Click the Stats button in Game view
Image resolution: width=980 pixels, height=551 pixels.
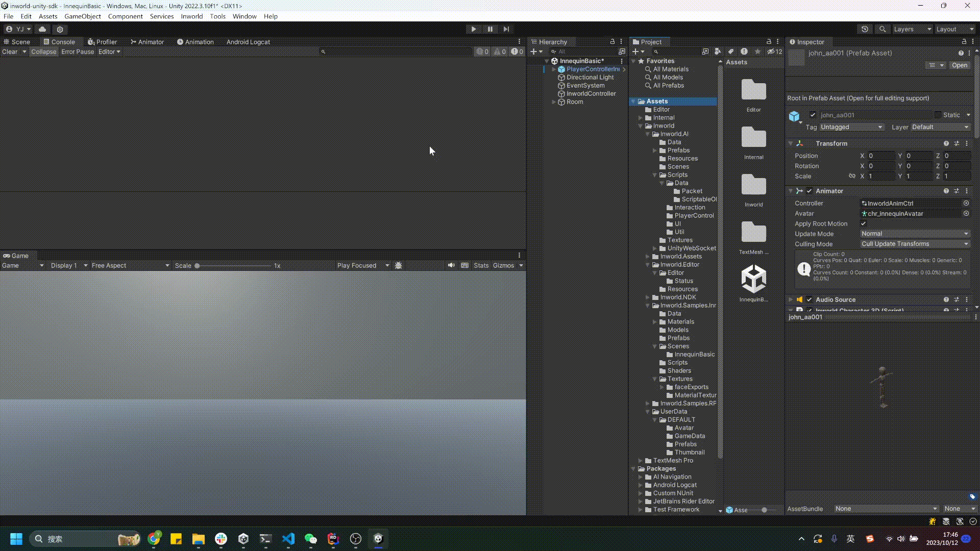[x=481, y=265]
